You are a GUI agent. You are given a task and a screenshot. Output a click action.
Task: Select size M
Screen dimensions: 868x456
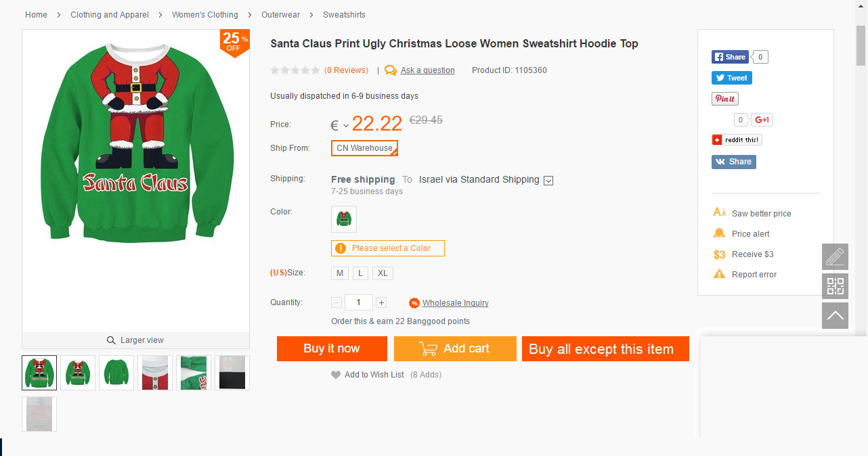(x=340, y=273)
